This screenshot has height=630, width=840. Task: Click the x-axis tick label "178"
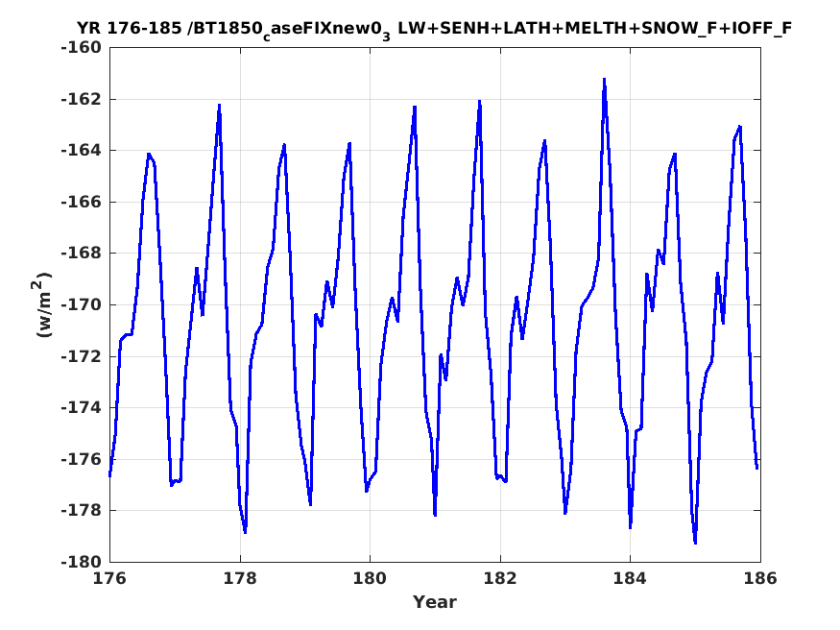point(240,578)
